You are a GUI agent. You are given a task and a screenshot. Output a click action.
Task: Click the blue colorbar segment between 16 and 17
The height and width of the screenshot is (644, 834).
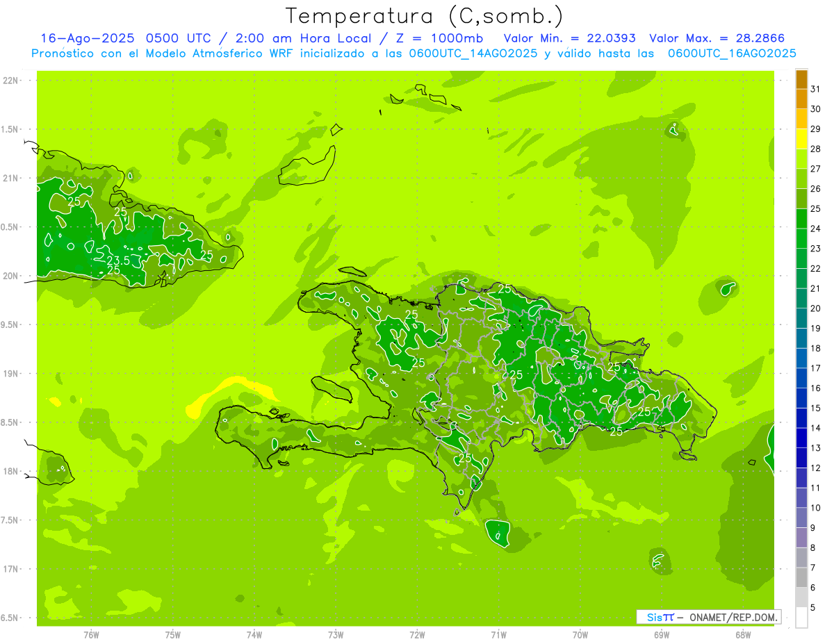click(802, 379)
